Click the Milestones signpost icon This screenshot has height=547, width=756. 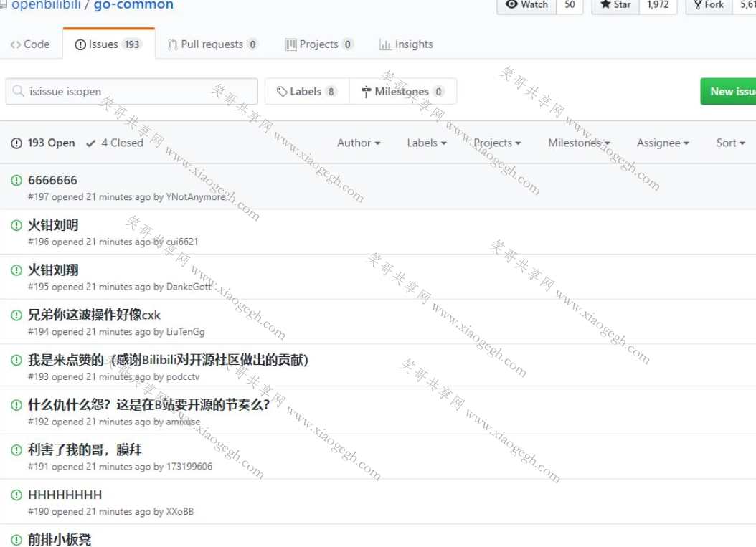[x=367, y=92]
